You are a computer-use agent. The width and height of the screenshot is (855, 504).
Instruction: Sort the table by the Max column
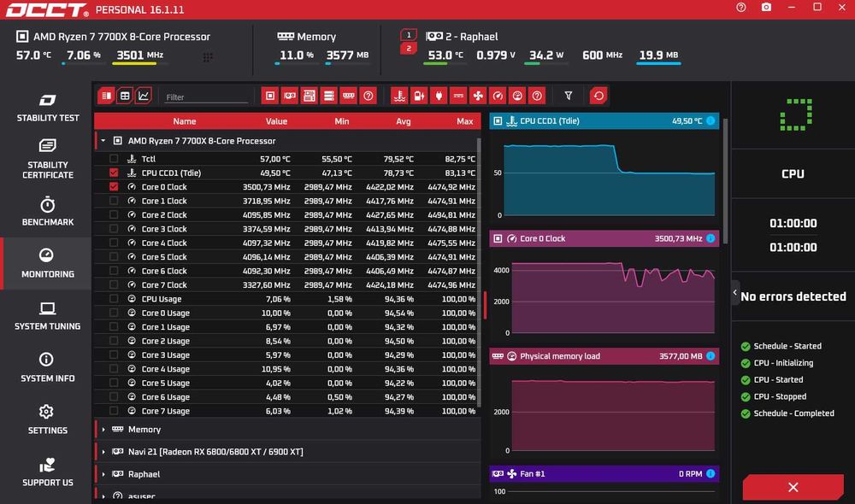click(x=464, y=121)
